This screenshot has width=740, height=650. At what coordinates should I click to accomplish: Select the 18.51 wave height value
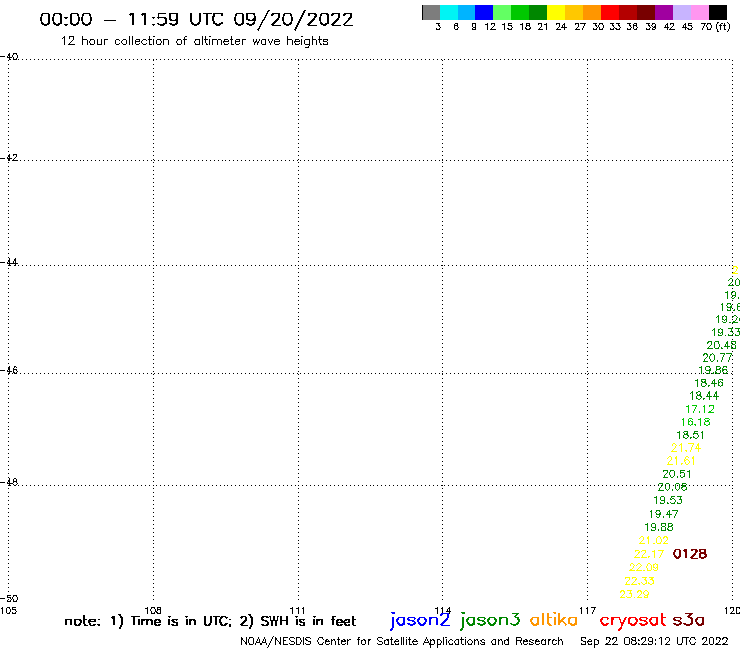point(690,435)
